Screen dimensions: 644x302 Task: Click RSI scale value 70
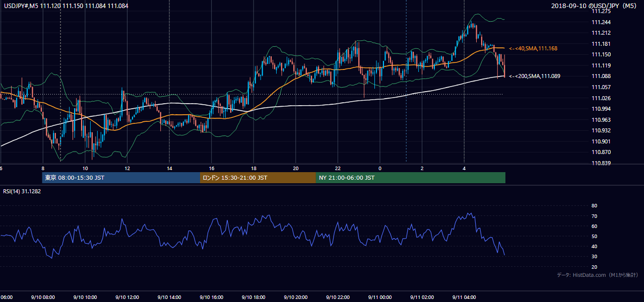pyautogui.click(x=595, y=216)
